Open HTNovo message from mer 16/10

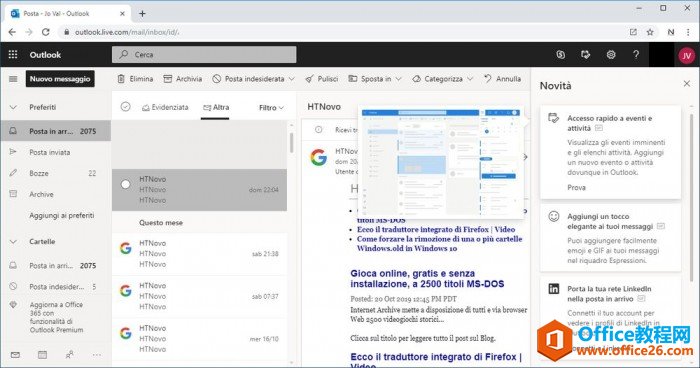tap(199, 339)
